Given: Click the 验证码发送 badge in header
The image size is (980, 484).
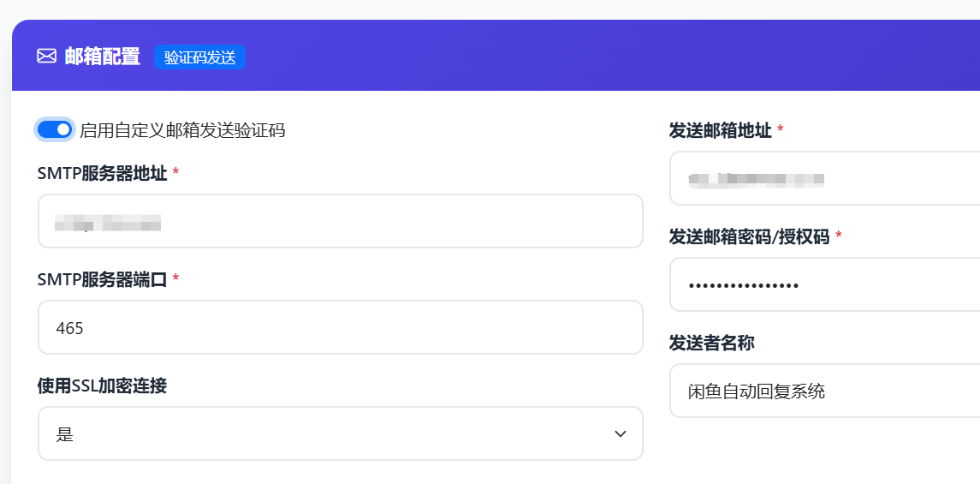Looking at the screenshot, I should pos(200,57).
